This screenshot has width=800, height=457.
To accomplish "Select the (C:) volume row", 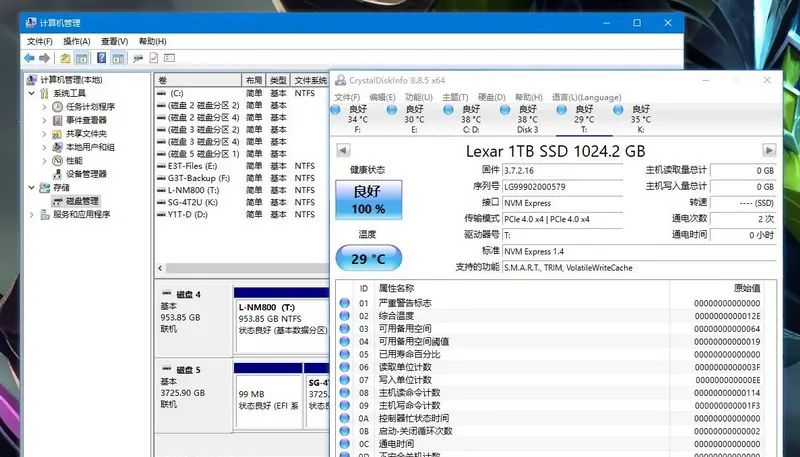I will click(242, 93).
